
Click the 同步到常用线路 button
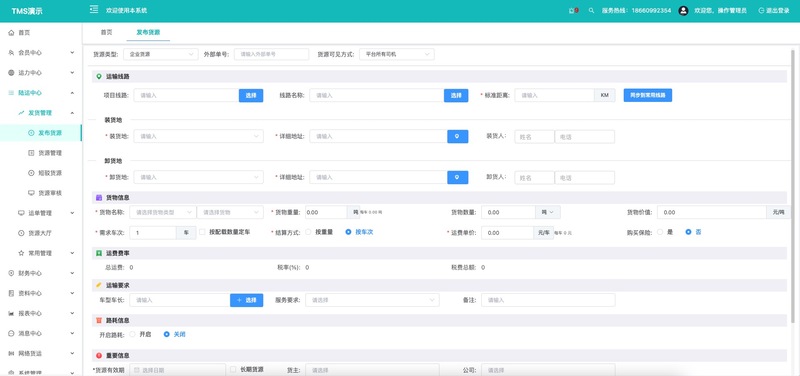(648, 95)
